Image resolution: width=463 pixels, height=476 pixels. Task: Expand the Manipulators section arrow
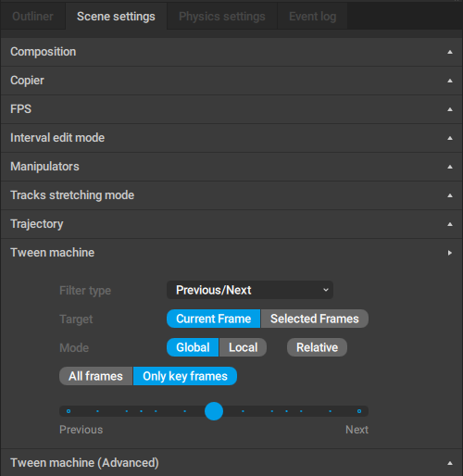(x=450, y=167)
